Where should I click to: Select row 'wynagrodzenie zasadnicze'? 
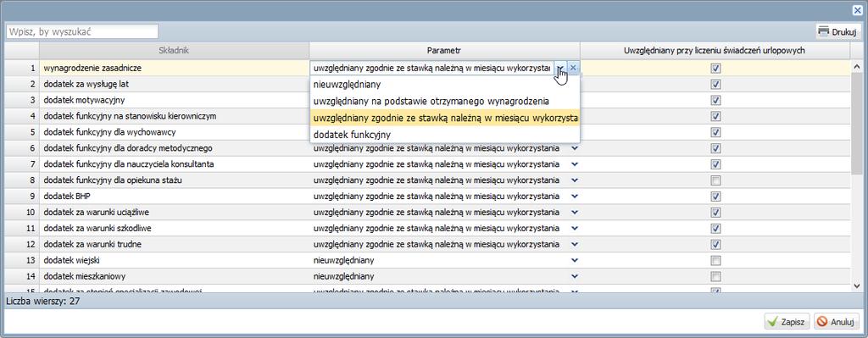click(x=428, y=68)
